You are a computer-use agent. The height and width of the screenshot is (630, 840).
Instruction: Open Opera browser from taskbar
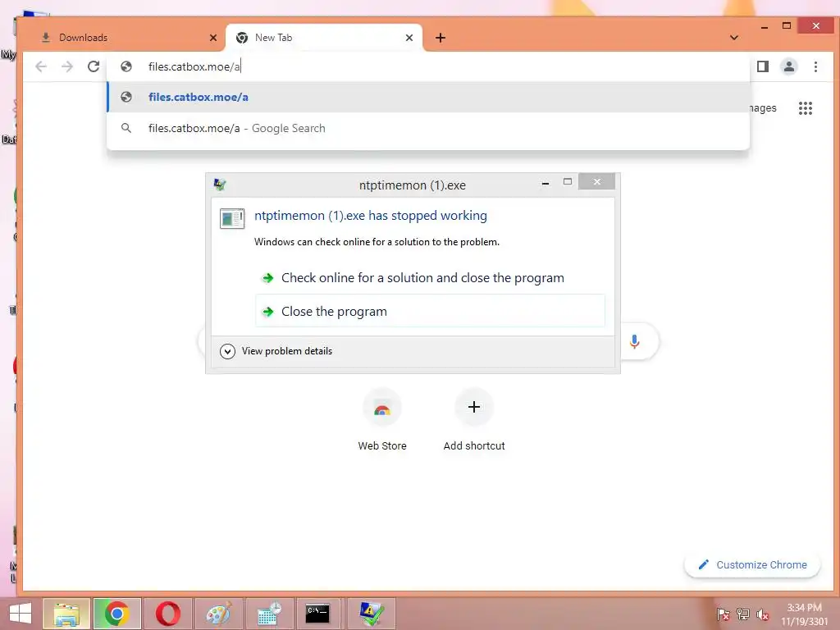(x=167, y=614)
